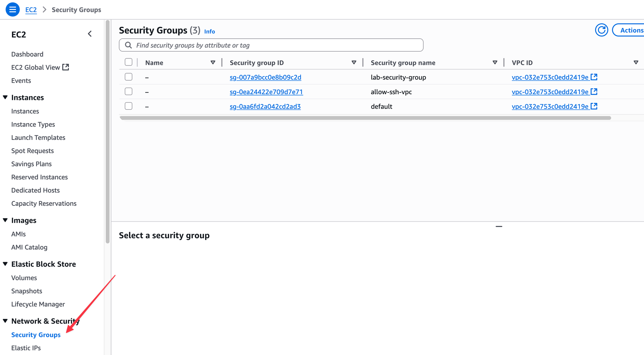Open AMIs page
Image resolution: width=644 pixels, height=355 pixels.
(18, 234)
